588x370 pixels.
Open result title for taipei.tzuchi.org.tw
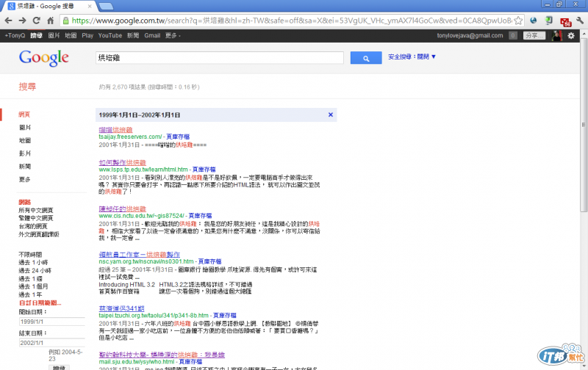(x=121, y=308)
